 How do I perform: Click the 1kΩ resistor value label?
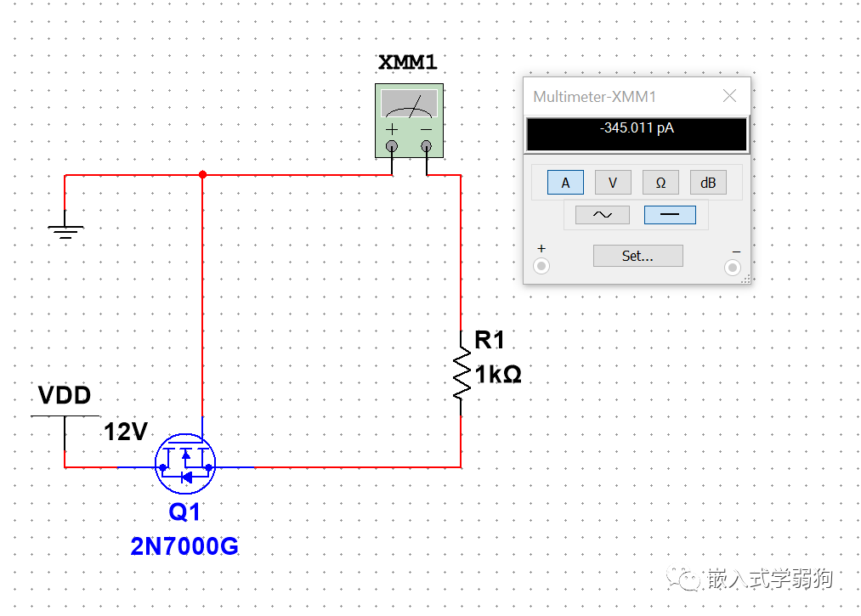pos(498,375)
